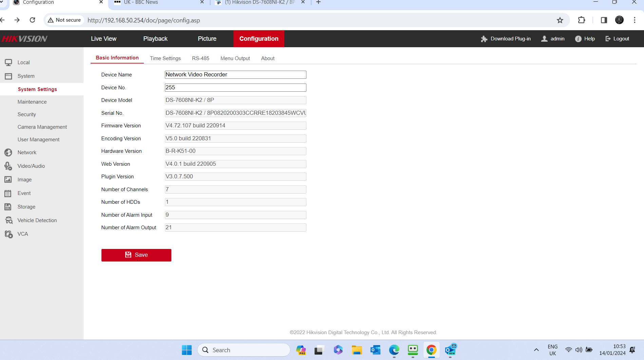
Task: Click the admin user account icon
Action: [x=545, y=38]
